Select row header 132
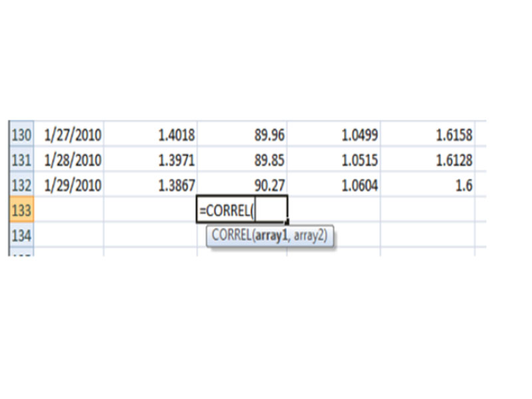The width and height of the screenshot is (532, 399). [22, 184]
